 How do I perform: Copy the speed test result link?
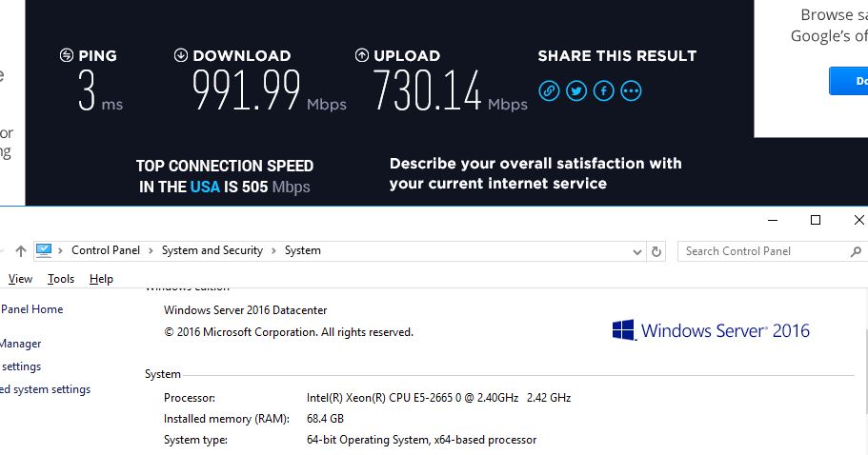(549, 90)
